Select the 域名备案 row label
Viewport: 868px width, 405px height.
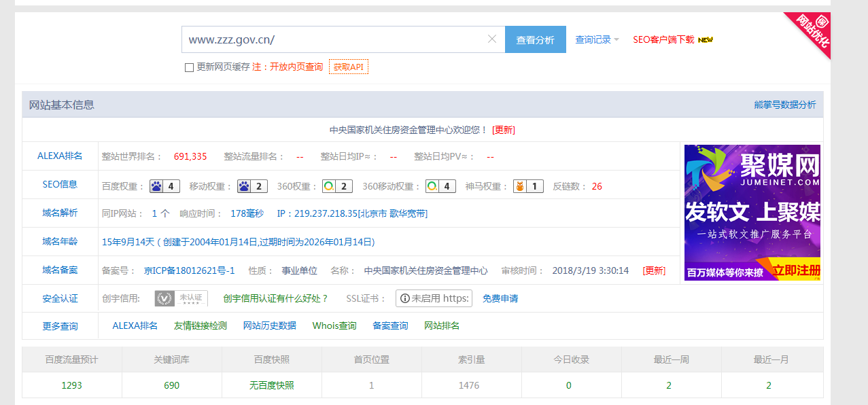(x=60, y=270)
